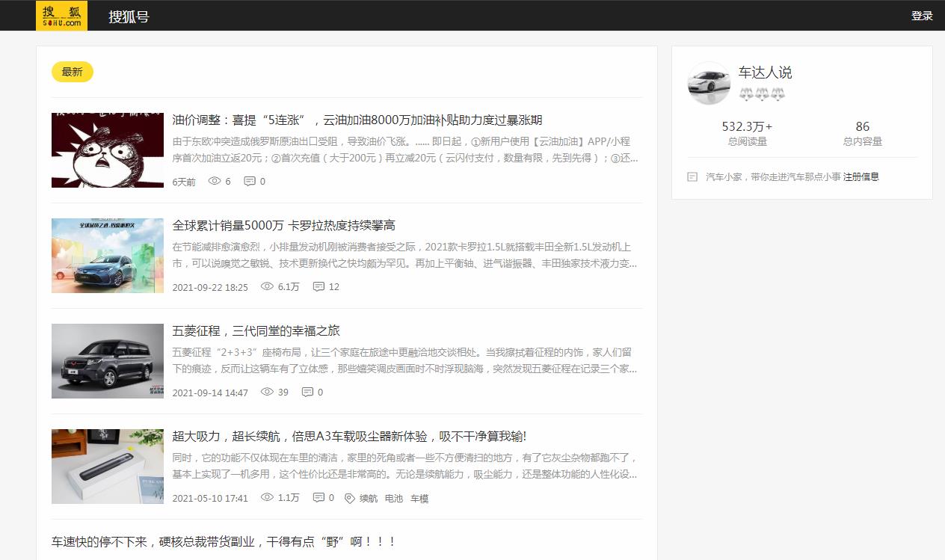Open article 超大吸力，超长续航，倍思A3车载吸尘器

pyautogui.click(x=350, y=436)
